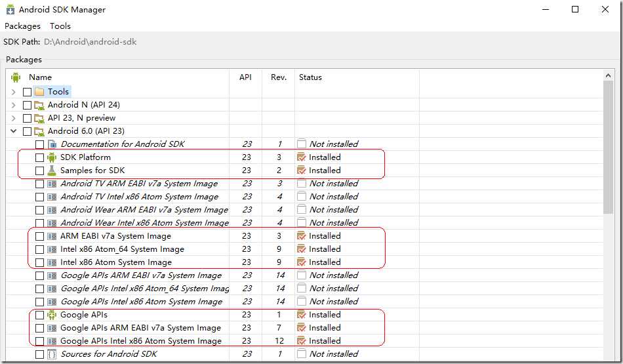
Task: Click the Android N (API 24) label
Action: [84, 105]
